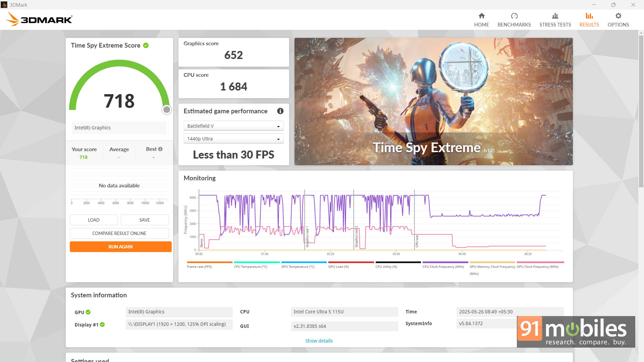Toggle the GPU Memory Clock Frequency legend swatch
The height and width of the screenshot is (362, 644).
[492, 262]
